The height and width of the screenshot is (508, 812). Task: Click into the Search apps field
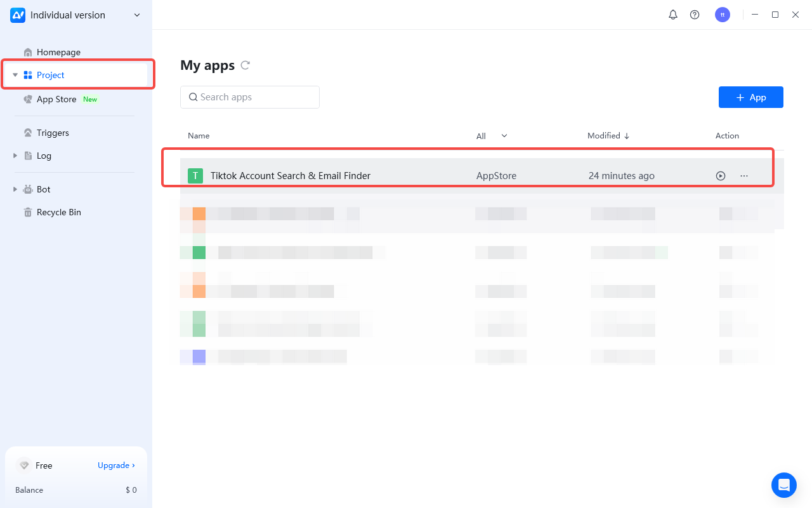click(x=250, y=97)
